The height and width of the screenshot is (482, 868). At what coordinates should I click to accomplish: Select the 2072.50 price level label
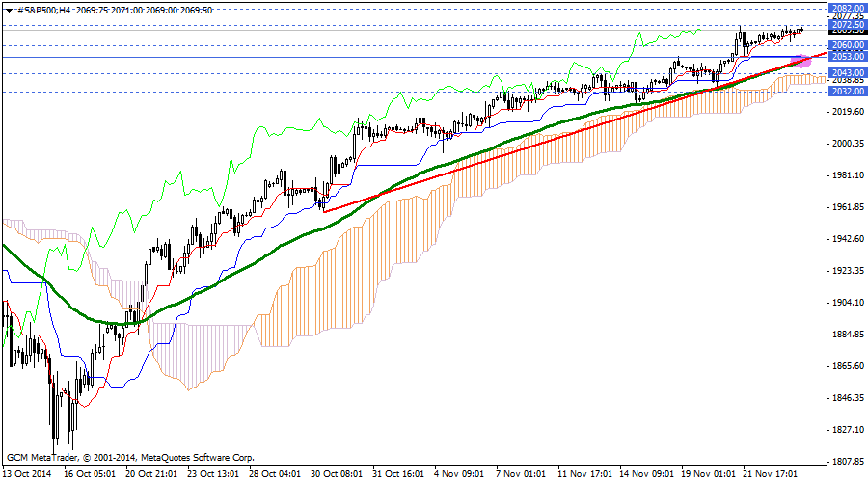848,25
